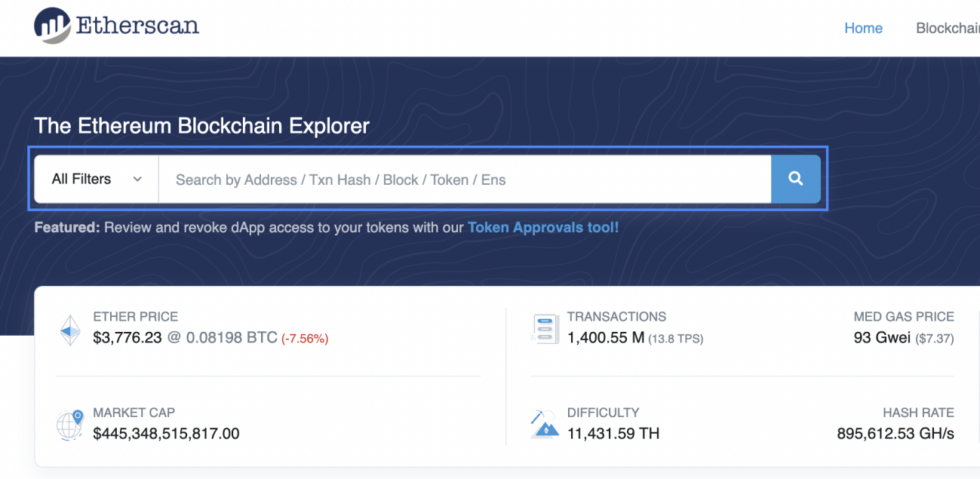Click the Transactions server stack icon
The image size is (980, 479).
545,330
